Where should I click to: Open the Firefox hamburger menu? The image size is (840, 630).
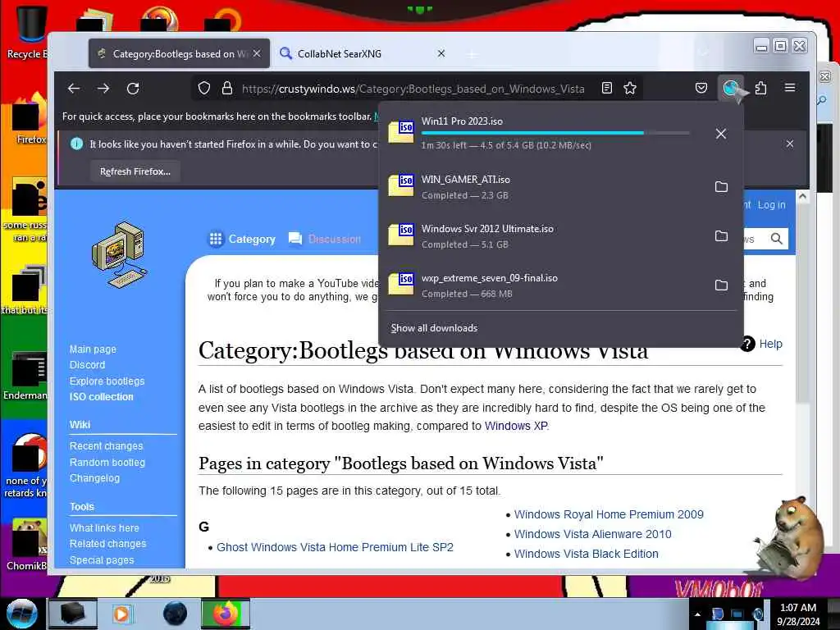coord(790,88)
